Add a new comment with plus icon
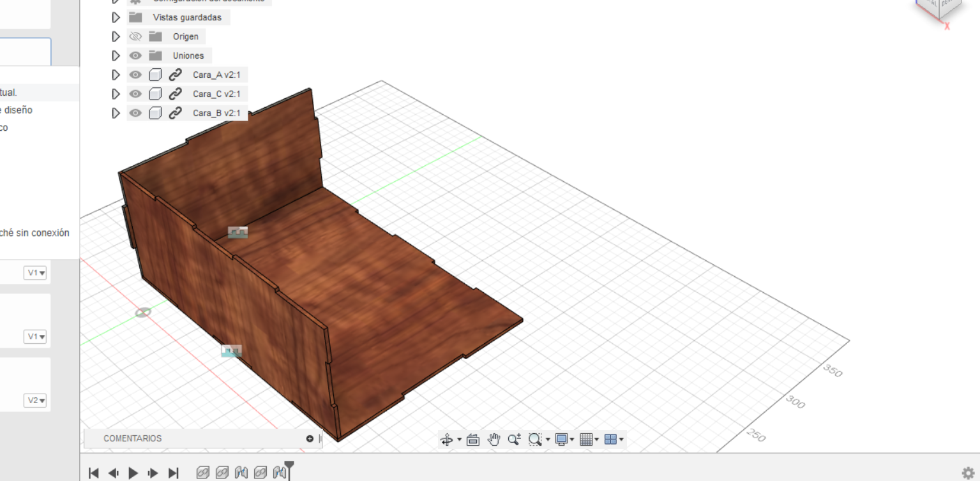This screenshot has height=481, width=980. (310, 439)
